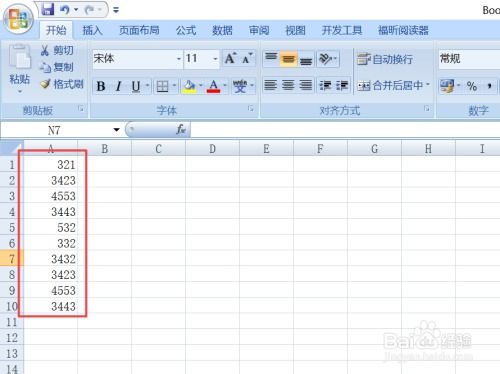The height and width of the screenshot is (374, 500).
Task: Decrease the cell indent
Action: pos(325,85)
